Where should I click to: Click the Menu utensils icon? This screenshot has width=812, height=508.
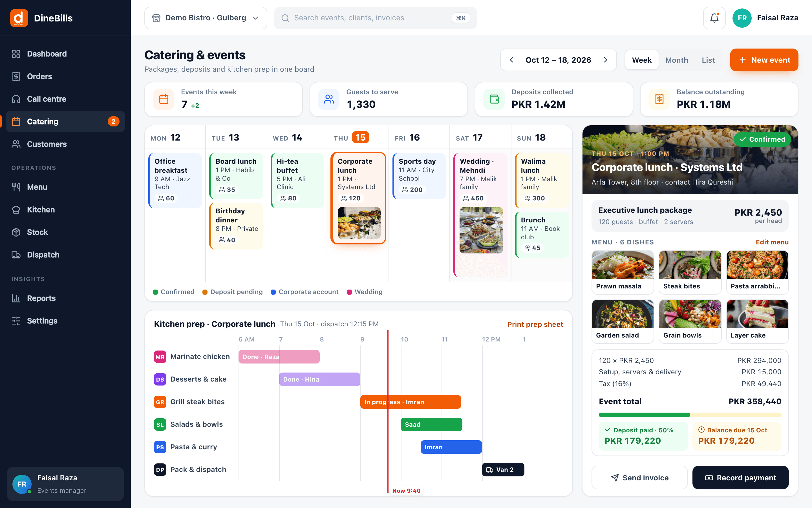pos(16,187)
